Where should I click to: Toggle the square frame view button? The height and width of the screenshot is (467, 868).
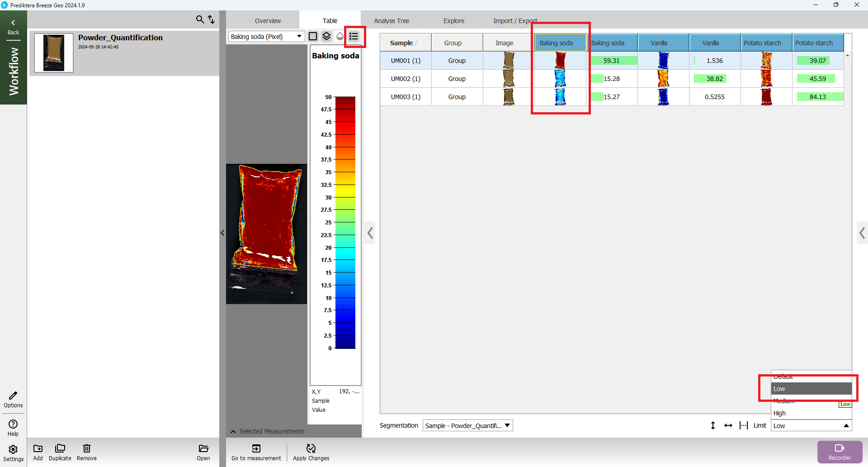[x=313, y=36]
